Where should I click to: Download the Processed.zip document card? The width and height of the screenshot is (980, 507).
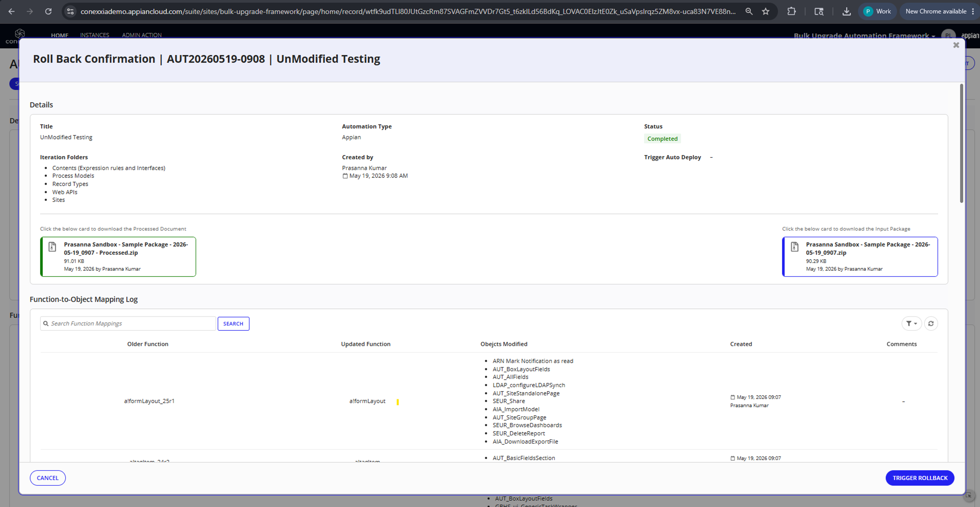[x=118, y=257]
